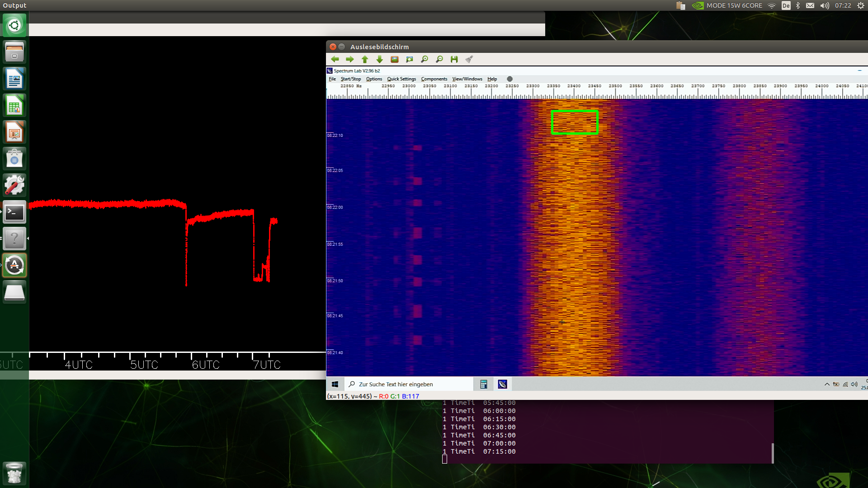
Task: Open the Help menu in Spectrum Lab
Action: point(492,79)
